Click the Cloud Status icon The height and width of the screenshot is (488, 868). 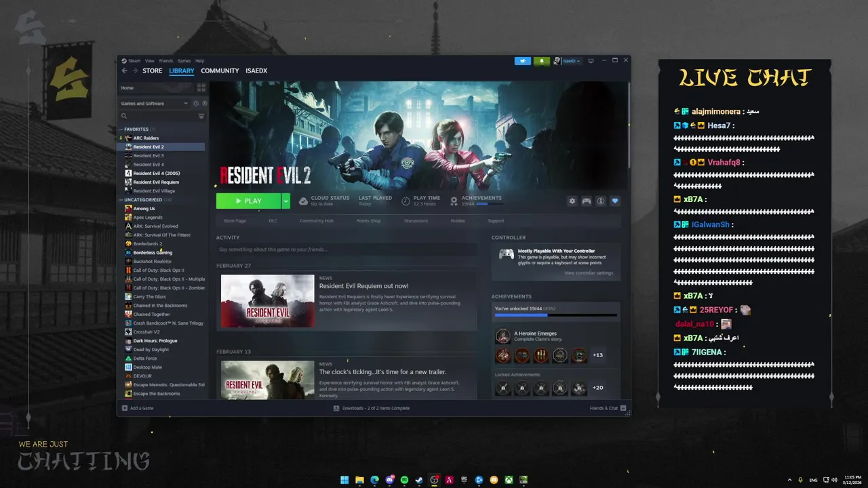303,201
